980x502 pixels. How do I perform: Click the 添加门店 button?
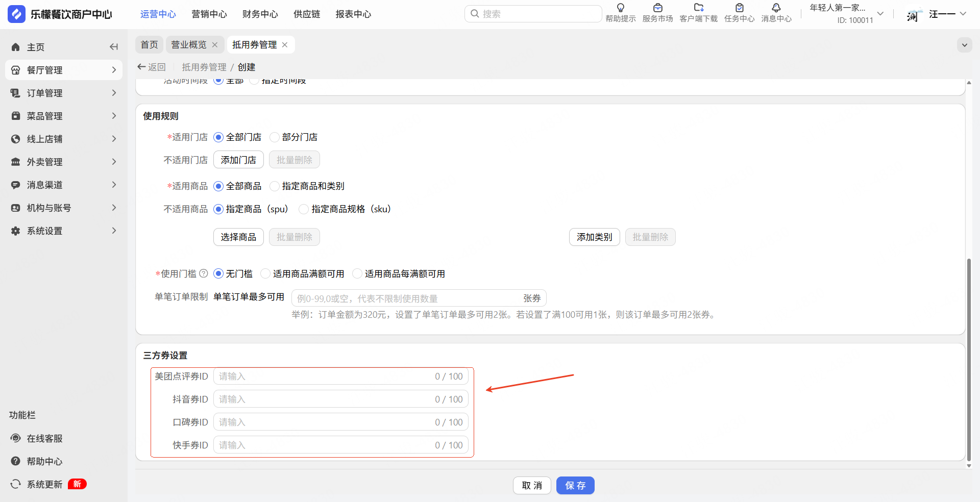tap(238, 160)
